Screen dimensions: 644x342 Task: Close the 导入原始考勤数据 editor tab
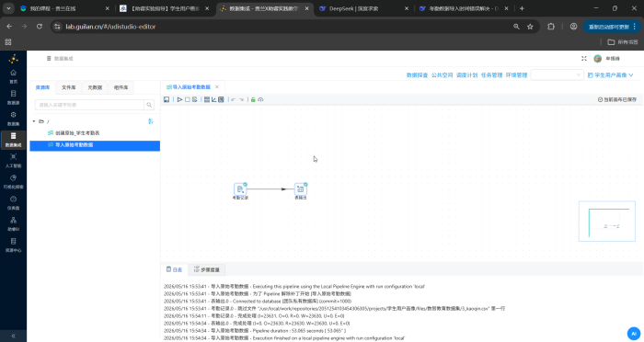pos(217,87)
